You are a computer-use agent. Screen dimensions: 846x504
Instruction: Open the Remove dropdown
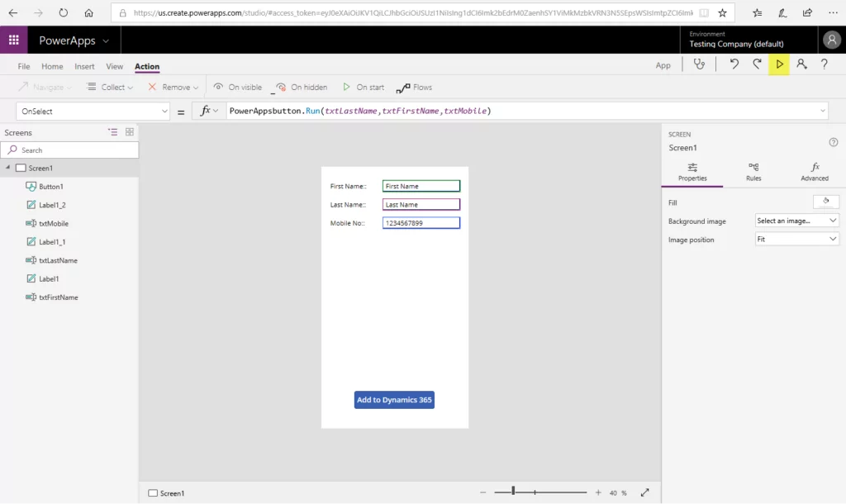pyautogui.click(x=173, y=88)
